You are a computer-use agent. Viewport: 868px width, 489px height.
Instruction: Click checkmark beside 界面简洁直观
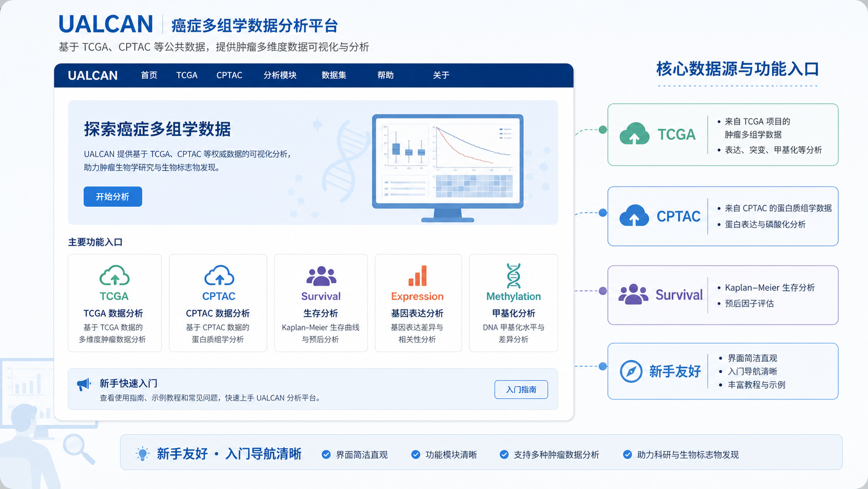click(x=326, y=455)
